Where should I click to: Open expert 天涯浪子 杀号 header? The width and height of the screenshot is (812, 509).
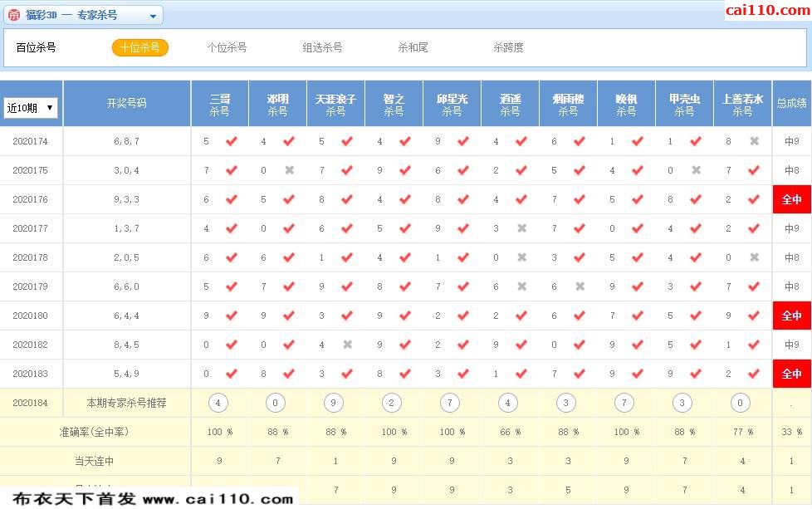coord(335,104)
